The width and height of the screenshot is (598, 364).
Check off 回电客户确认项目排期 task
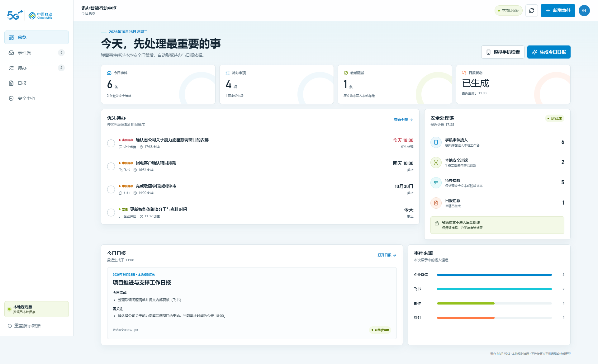111,166
